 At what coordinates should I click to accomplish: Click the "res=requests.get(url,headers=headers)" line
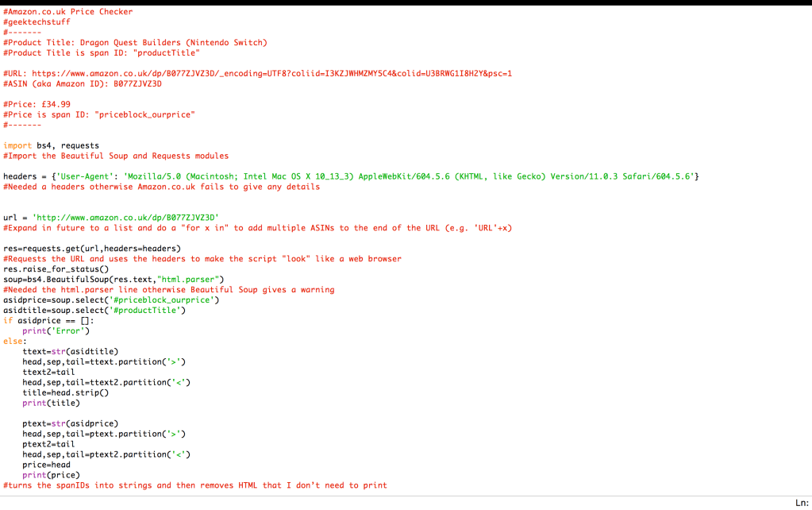click(x=92, y=248)
